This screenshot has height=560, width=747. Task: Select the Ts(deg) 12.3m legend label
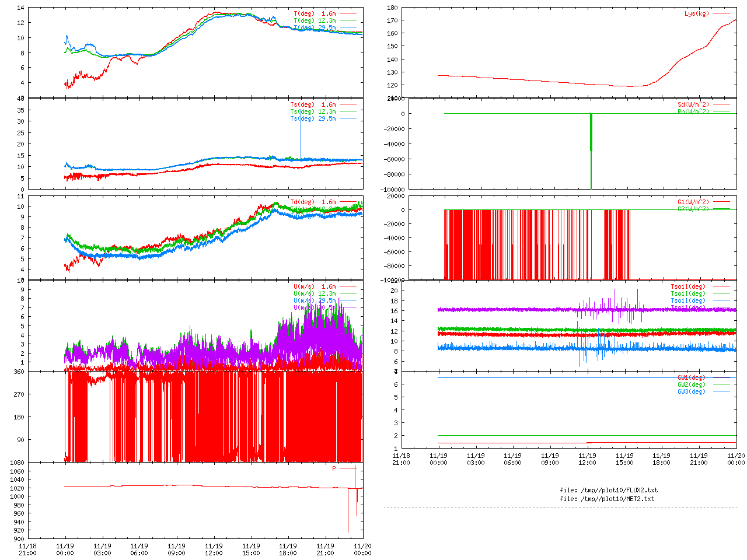click(313, 112)
